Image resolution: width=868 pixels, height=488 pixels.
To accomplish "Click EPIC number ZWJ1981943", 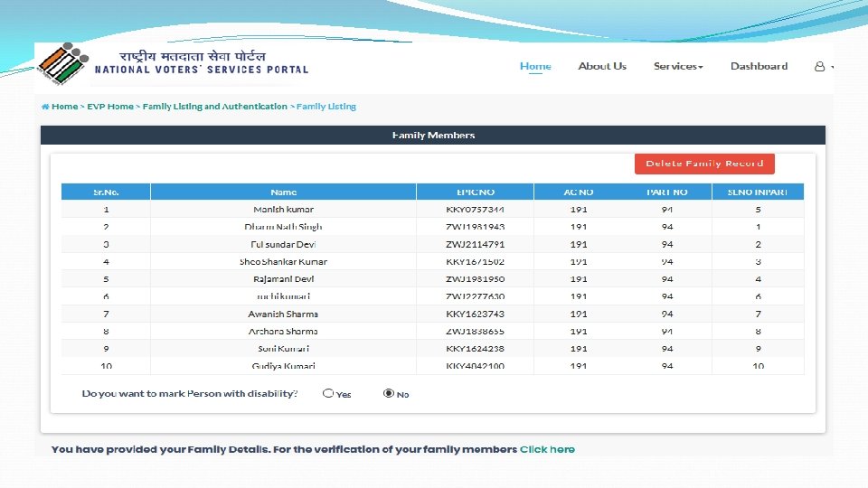I will click(475, 227).
